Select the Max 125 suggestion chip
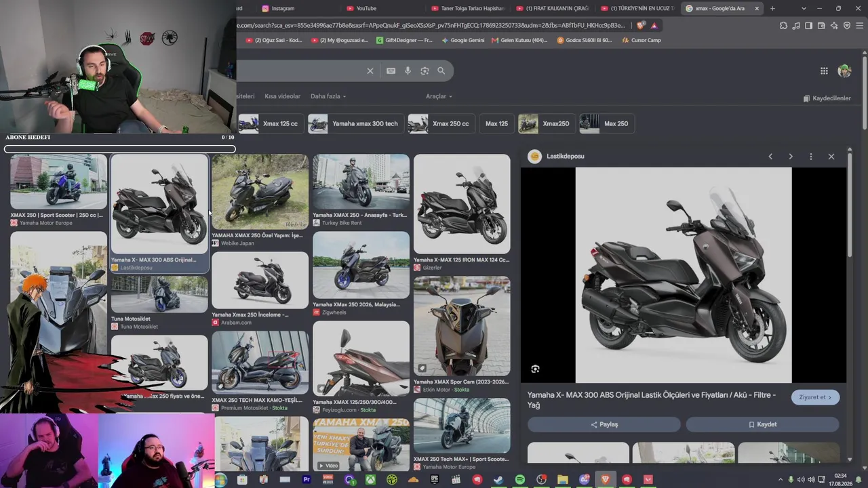 tap(496, 123)
